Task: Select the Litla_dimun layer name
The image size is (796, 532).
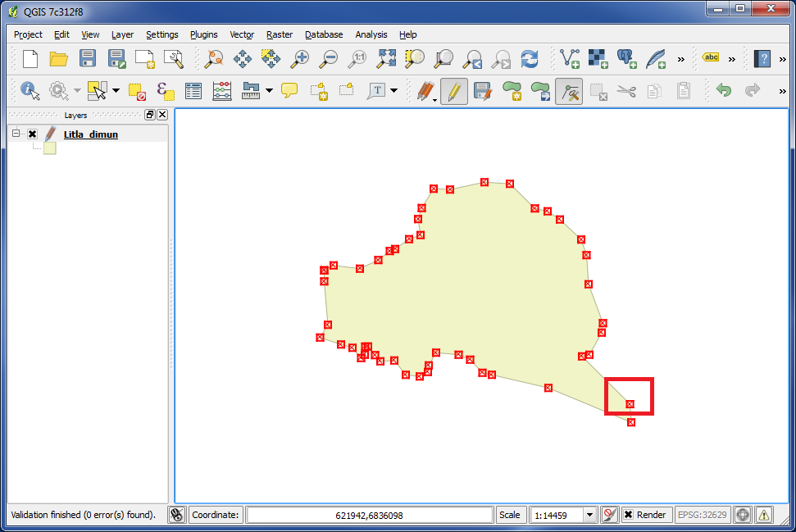Action: 91,134
